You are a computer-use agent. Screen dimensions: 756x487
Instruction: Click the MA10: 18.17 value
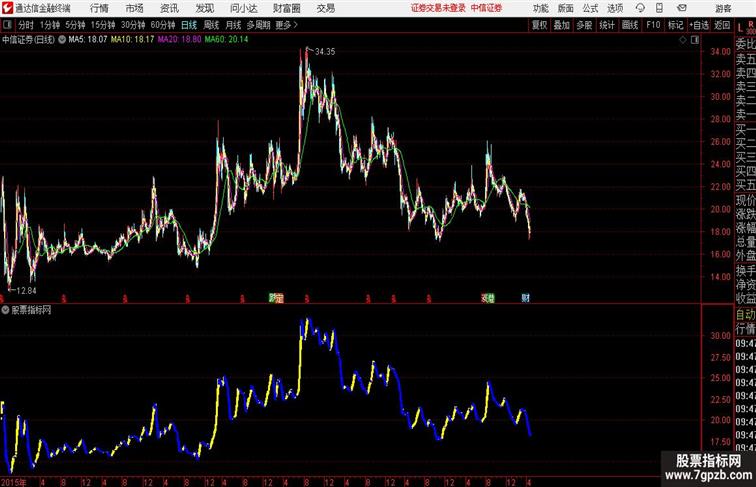point(133,40)
